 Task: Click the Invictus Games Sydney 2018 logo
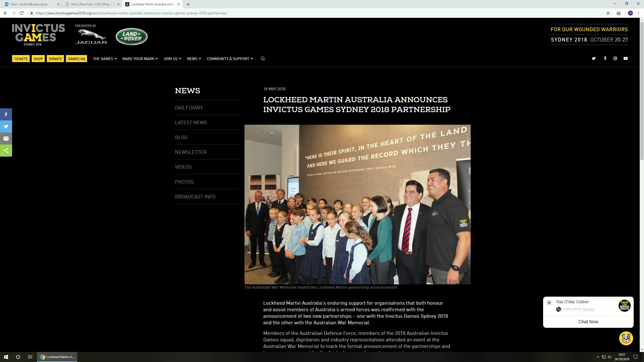click(38, 35)
